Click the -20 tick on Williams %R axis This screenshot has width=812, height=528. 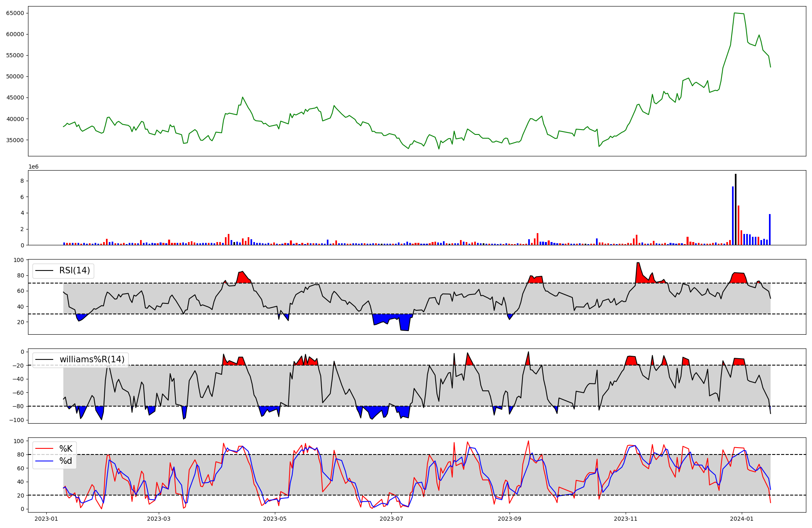[18, 366]
